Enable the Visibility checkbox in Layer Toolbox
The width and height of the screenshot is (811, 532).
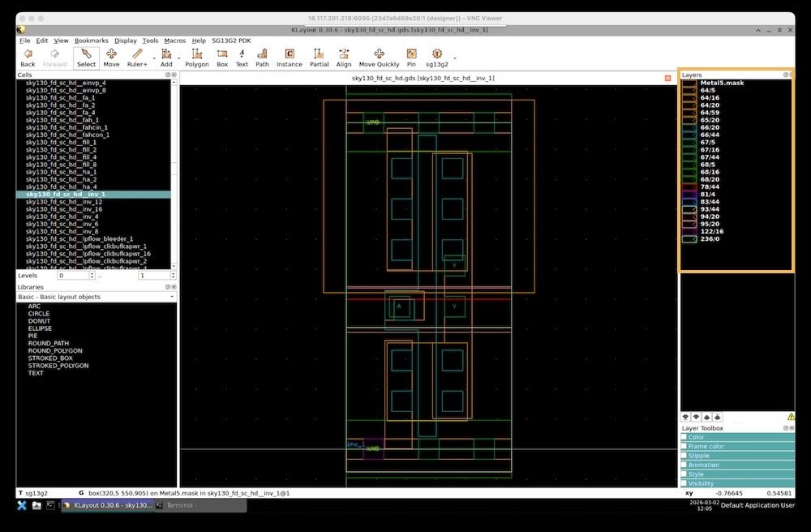(x=684, y=483)
